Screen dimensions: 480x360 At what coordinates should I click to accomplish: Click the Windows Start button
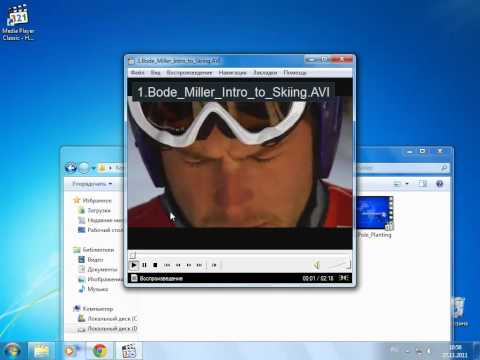pyautogui.click(x=12, y=351)
